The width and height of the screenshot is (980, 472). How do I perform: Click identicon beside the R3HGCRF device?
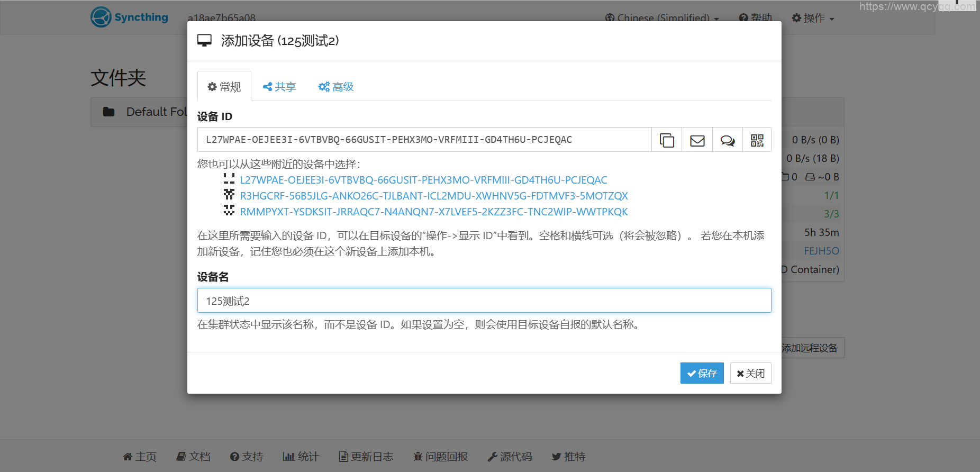(x=229, y=195)
